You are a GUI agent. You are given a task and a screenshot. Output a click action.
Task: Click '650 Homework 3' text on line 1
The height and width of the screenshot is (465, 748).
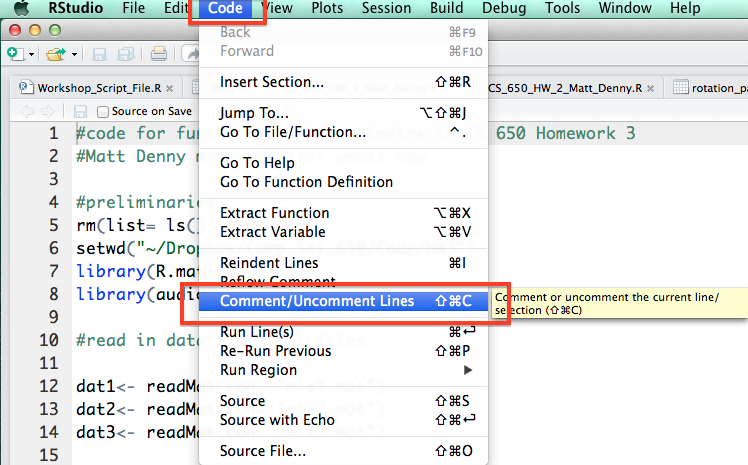565,133
